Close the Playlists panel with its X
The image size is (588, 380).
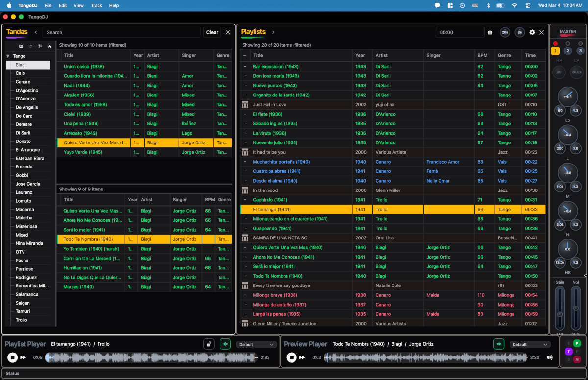coord(541,32)
